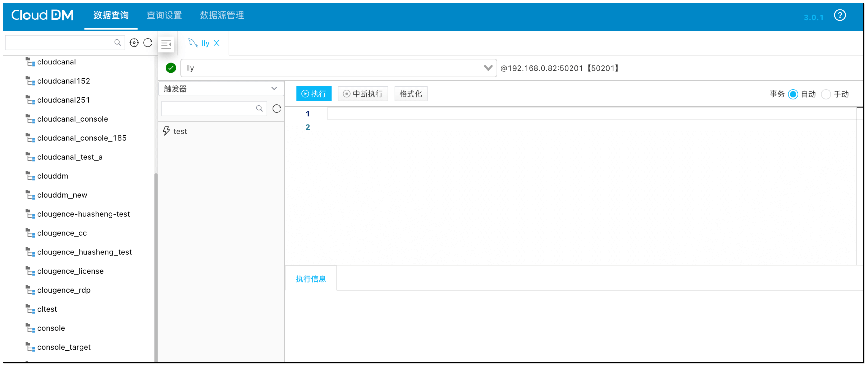This screenshot has width=868, height=367.
Task: Switch transaction mode to 手动
Action: pos(826,94)
